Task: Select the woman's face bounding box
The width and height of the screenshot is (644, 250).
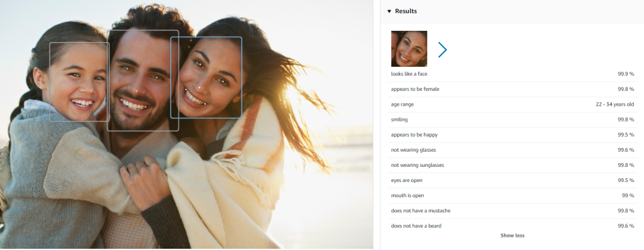Action: [x=206, y=77]
